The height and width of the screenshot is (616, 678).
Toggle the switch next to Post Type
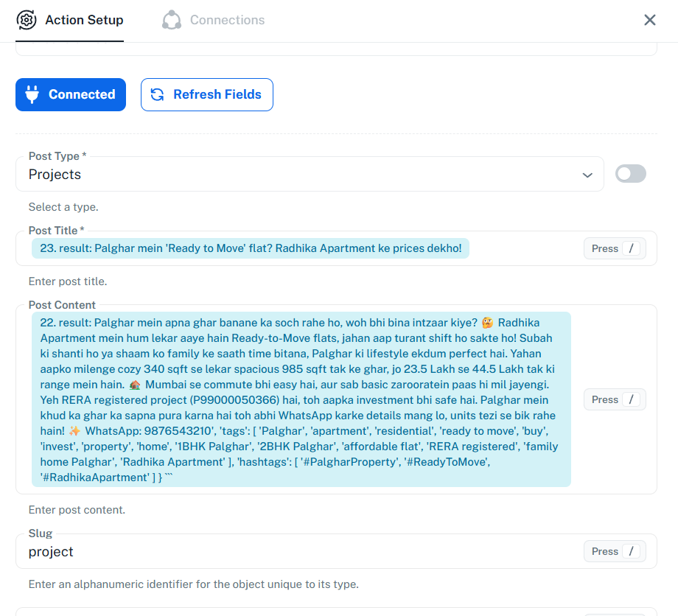(x=630, y=174)
